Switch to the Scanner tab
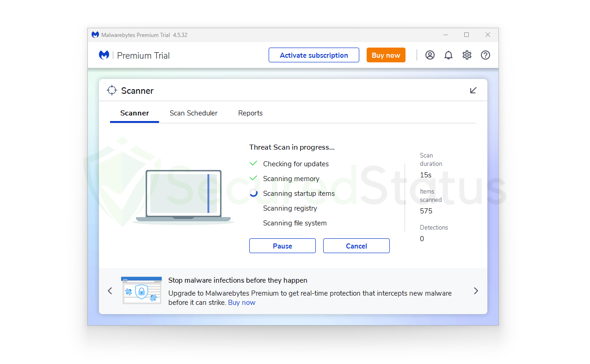This screenshot has width=590, height=364. coord(135,113)
